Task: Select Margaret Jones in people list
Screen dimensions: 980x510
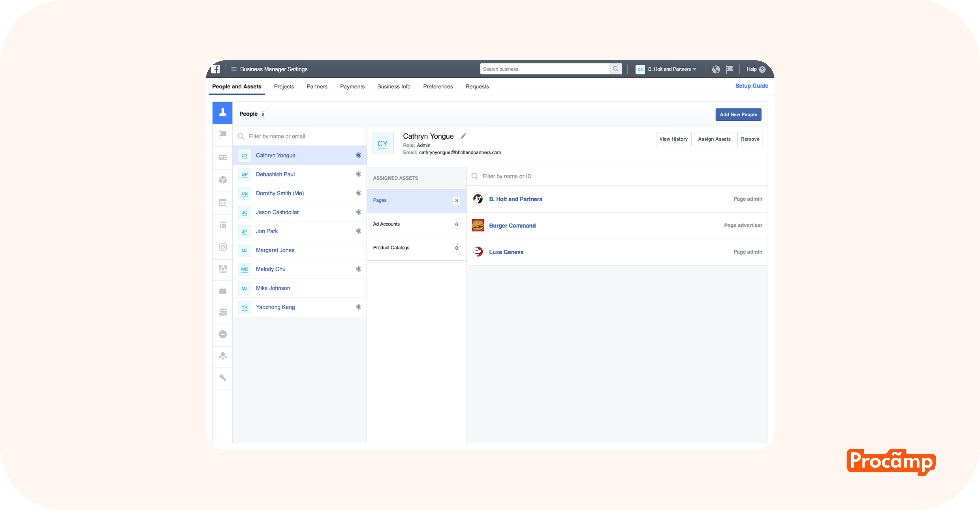Action: pyautogui.click(x=300, y=250)
